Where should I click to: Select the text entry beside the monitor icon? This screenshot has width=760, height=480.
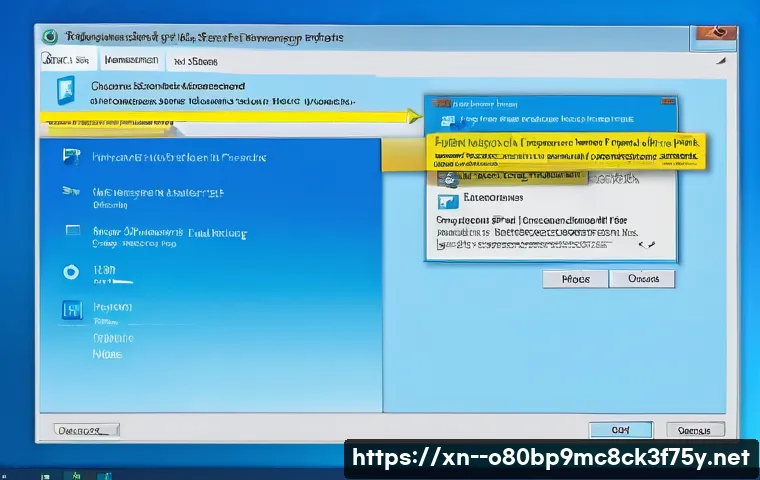click(179, 158)
